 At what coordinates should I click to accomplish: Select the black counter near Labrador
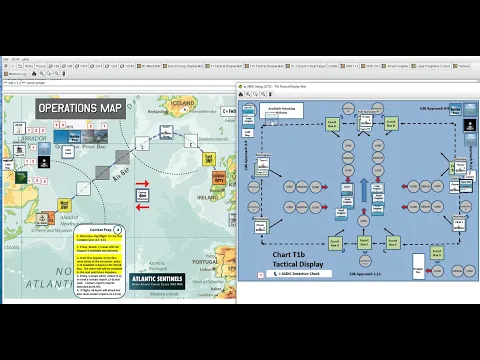click(x=44, y=162)
